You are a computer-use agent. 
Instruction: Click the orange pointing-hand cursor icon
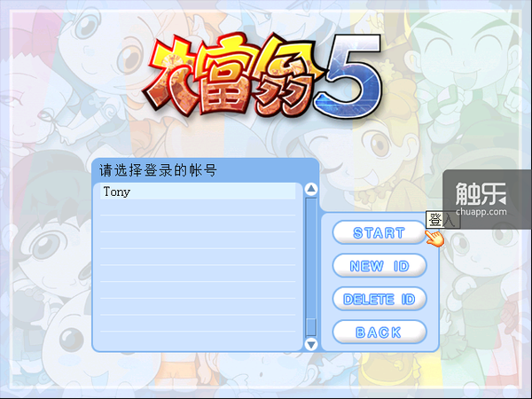pos(434,239)
